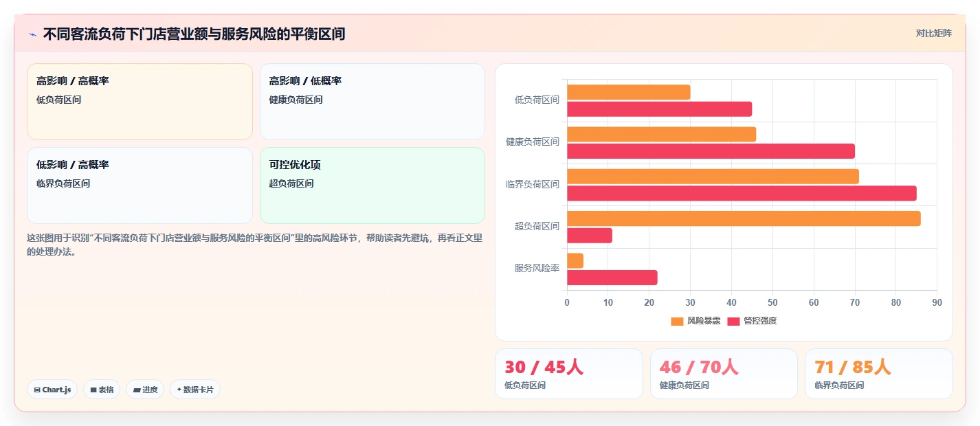Click the blue icon beside the page title
This screenshot has height=426, width=980.
(32, 34)
